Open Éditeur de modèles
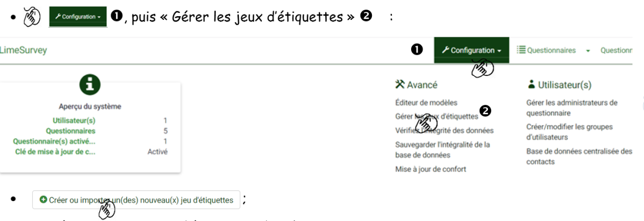 click(x=426, y=102)
